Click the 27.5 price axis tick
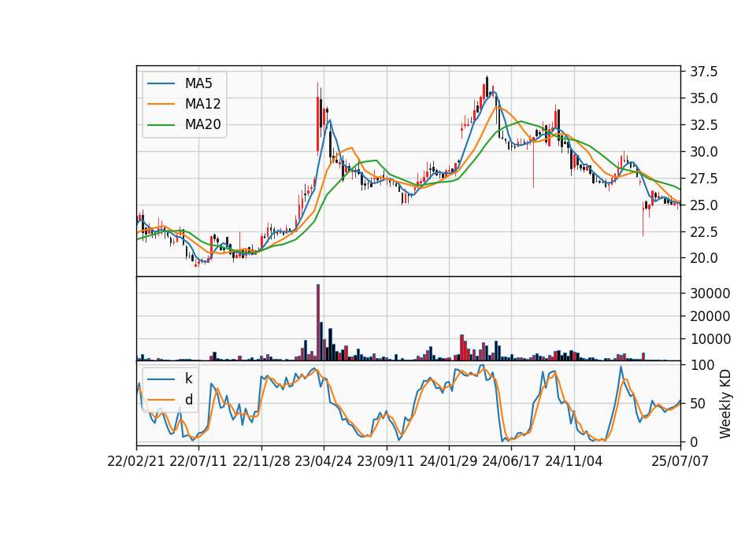 click(x=703, y=179)
